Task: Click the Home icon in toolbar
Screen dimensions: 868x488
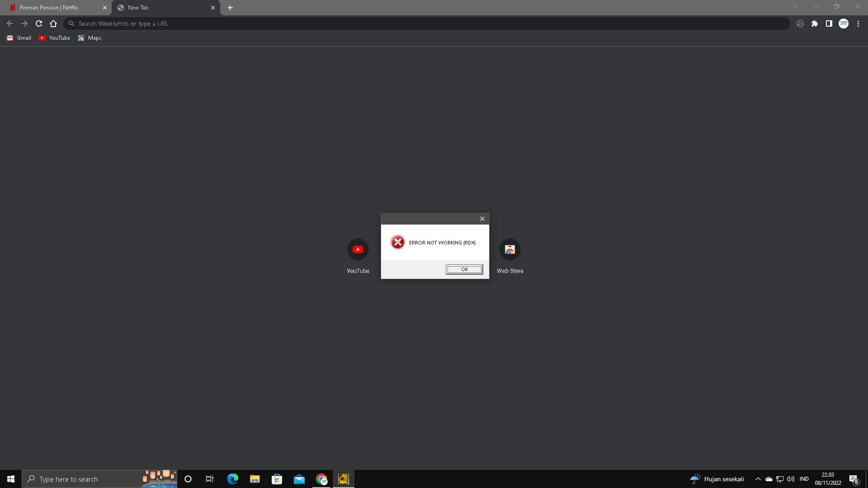Action: pos(53,23)
